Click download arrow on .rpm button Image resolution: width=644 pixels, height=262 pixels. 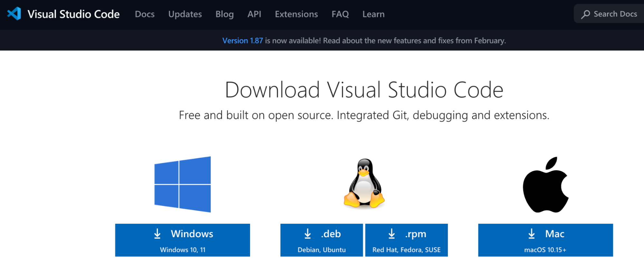pos(391,234)
